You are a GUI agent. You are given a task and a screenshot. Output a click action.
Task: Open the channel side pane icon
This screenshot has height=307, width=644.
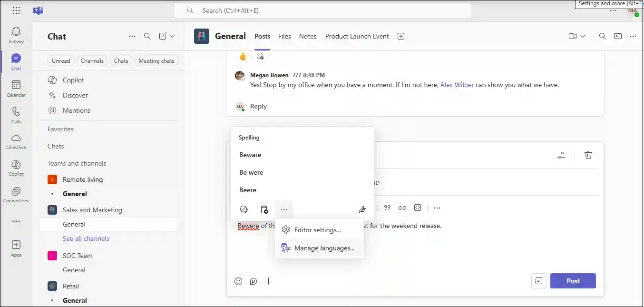tap(618, 36)
